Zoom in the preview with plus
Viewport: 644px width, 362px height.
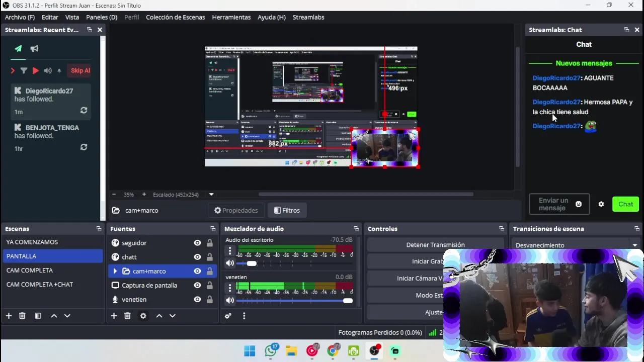(x=144, y=195)
